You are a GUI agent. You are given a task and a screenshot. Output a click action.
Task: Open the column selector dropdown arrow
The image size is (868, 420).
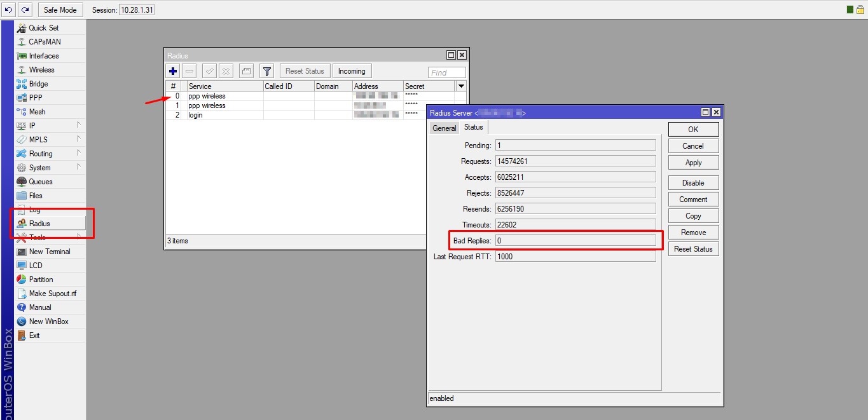(461, 86)
